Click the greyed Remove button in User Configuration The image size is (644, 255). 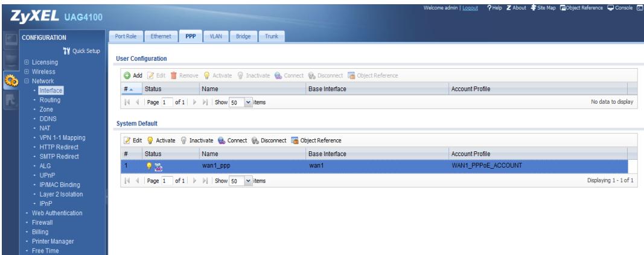(x=184, y=75)
